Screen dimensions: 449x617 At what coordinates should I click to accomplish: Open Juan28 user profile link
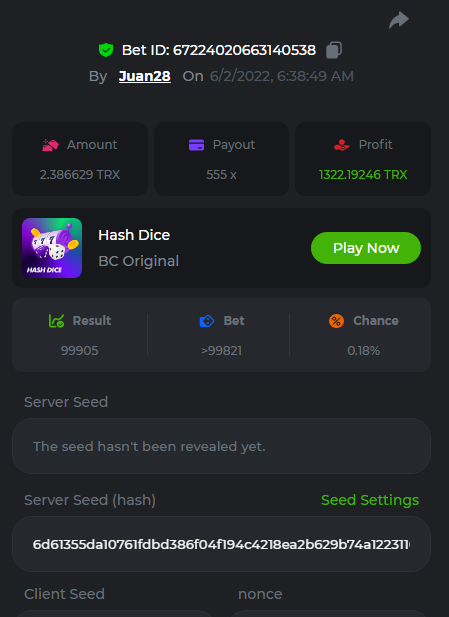(x=144, y=76)
